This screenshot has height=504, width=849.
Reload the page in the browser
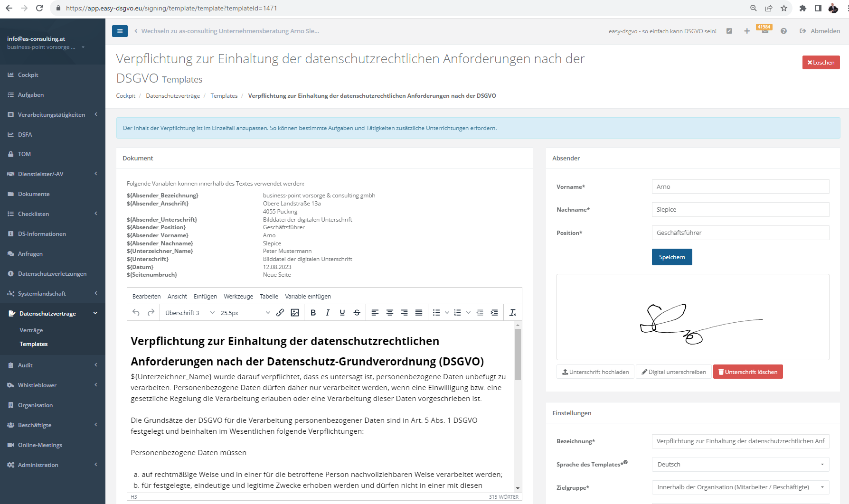pos(39,8)
